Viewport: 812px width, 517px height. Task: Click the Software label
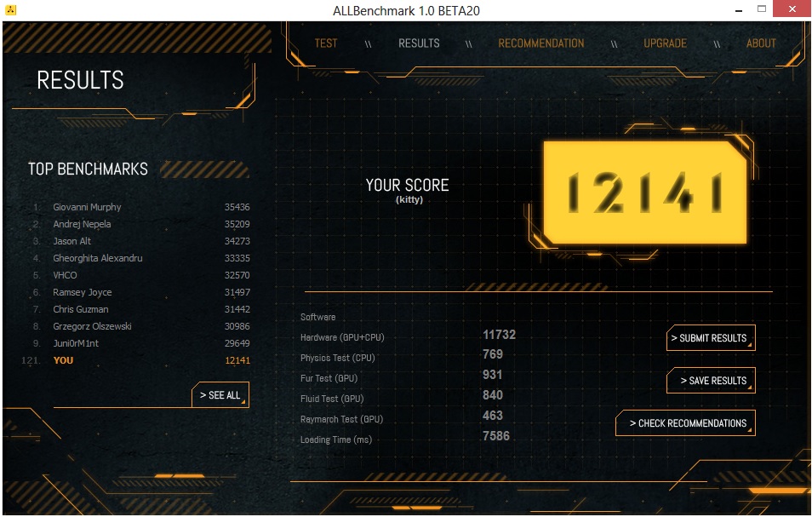[x=318, y=317]
